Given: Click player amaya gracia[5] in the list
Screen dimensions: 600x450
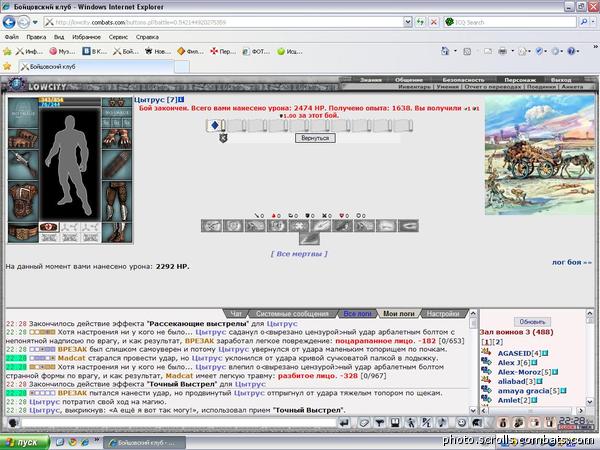Looking at the screenshot, I should pos(528,391).
